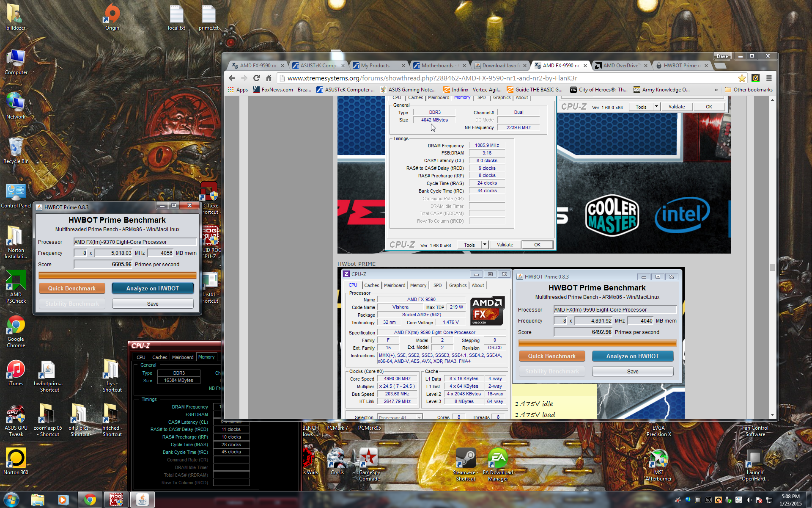The width and height of the screenshot is (812, 508).
Task: Click the Norton extension icon in Chrome toolbar
Action: (755, 78)
